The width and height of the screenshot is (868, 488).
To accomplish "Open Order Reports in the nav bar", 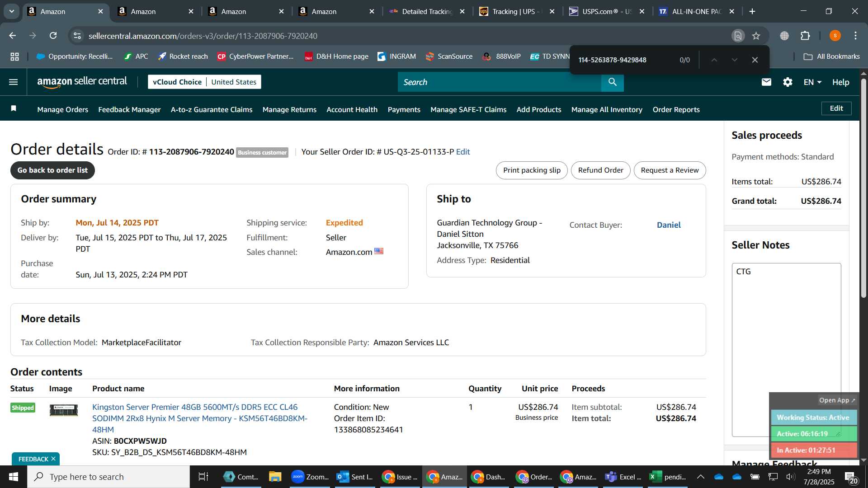I will pyautogui.click(x=676, y=109).
